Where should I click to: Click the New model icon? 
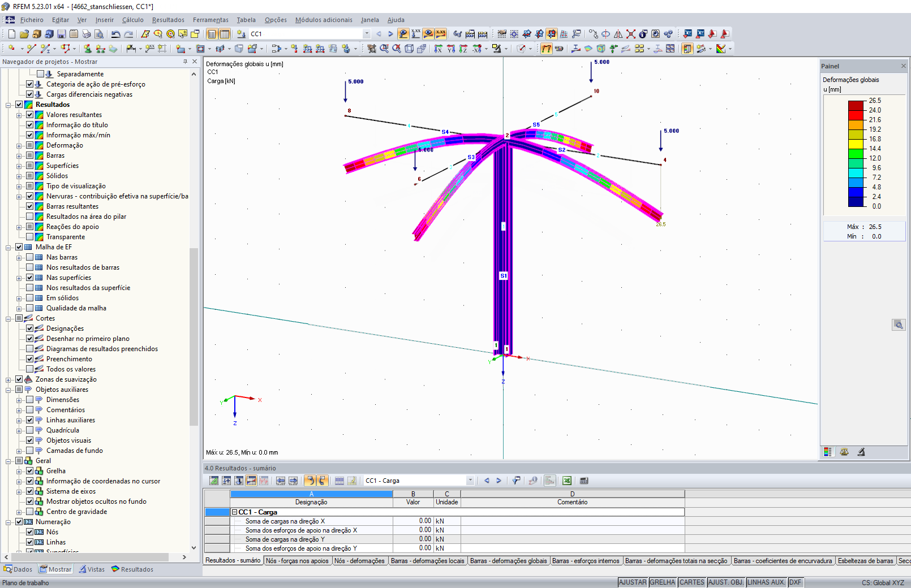[x=11, y=34]
